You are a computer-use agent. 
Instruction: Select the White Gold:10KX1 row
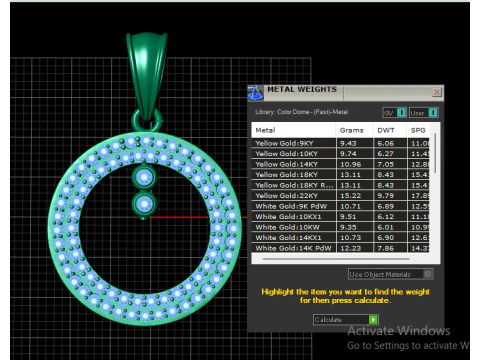341,217
